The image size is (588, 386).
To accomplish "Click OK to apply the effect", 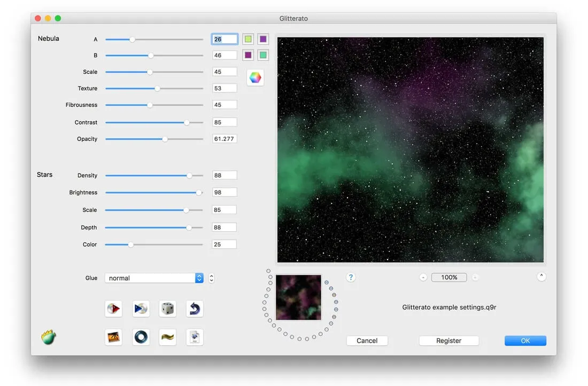I will pyautogui.click(x=525, y=341).
